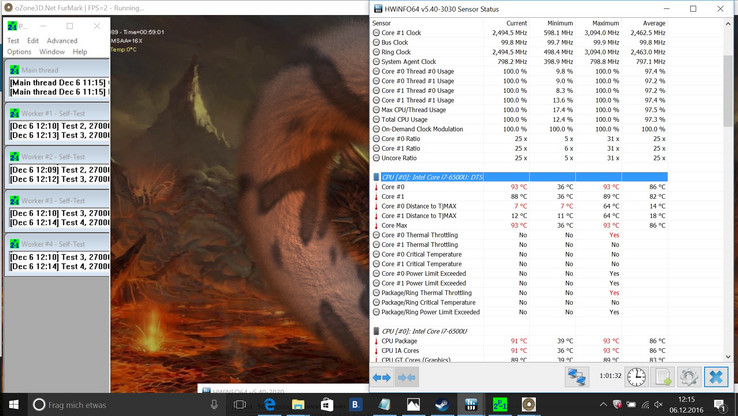Switch to HWiNFO taskbar icon
Screen dimensions: 738x416
[x=471, y=405]
